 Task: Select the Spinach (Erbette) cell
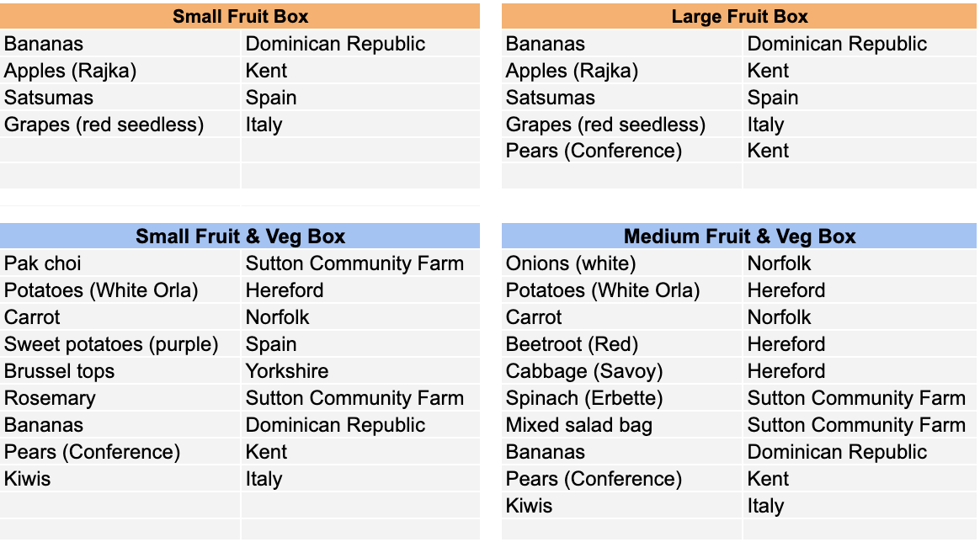pos(622,398)
